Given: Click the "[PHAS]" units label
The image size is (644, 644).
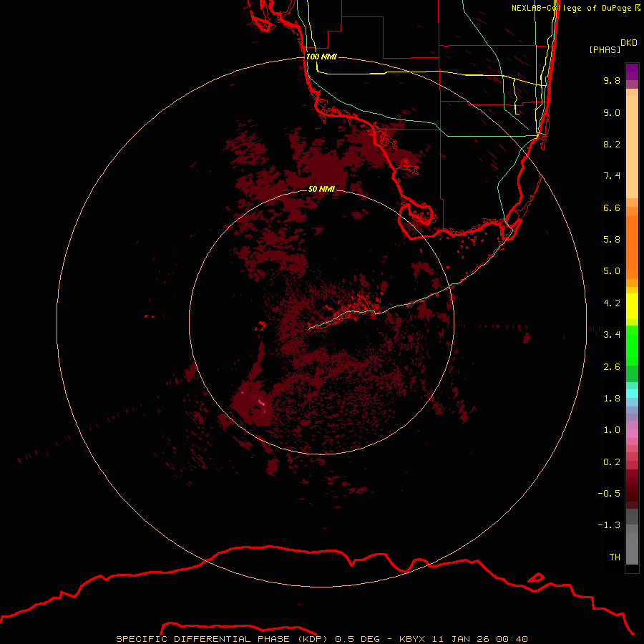Looking at the screenshot, I should click(605, 50).
